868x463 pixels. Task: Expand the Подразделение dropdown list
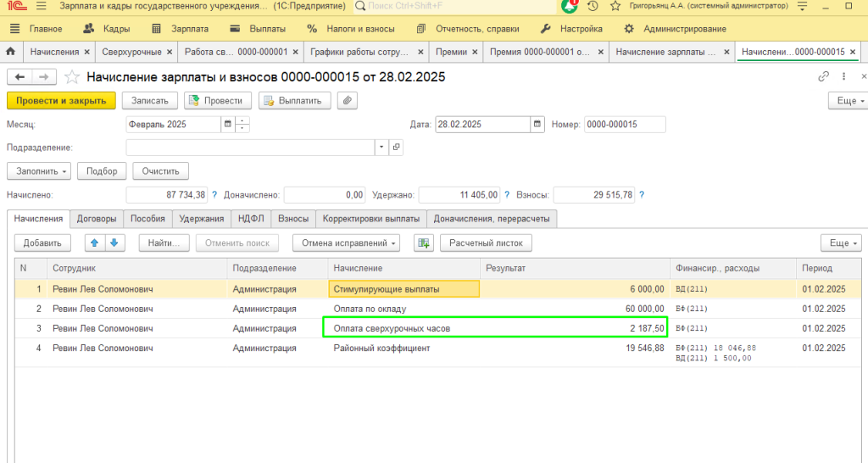point(381,148)
